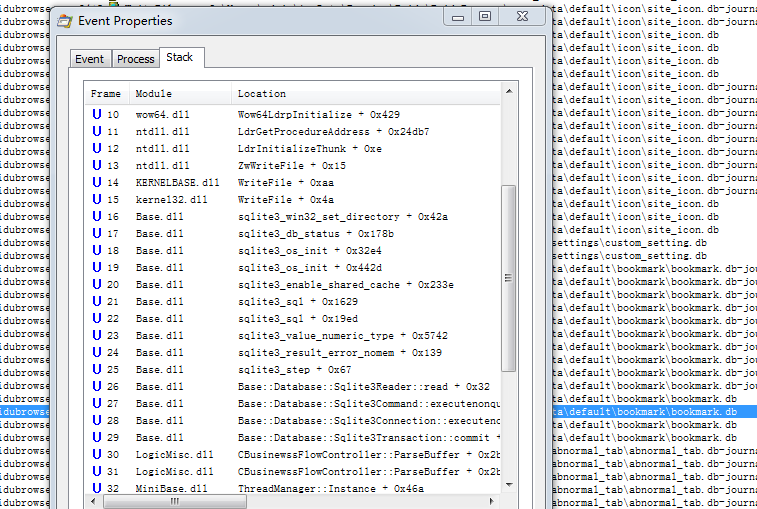This screenshot has width=757, height=509.
Task: Switch to the Process tab
Action: (136, 59)
